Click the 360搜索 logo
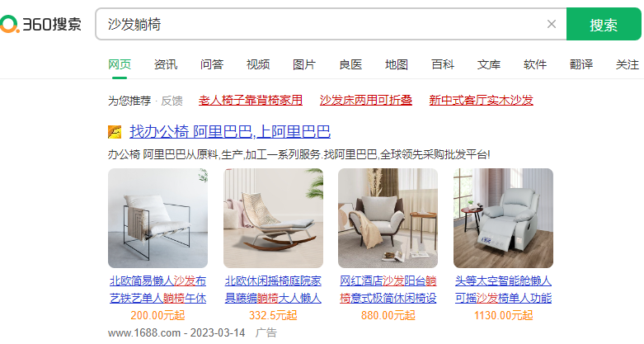The width and height of the screenshot is (644, 344). click(40, 24)
